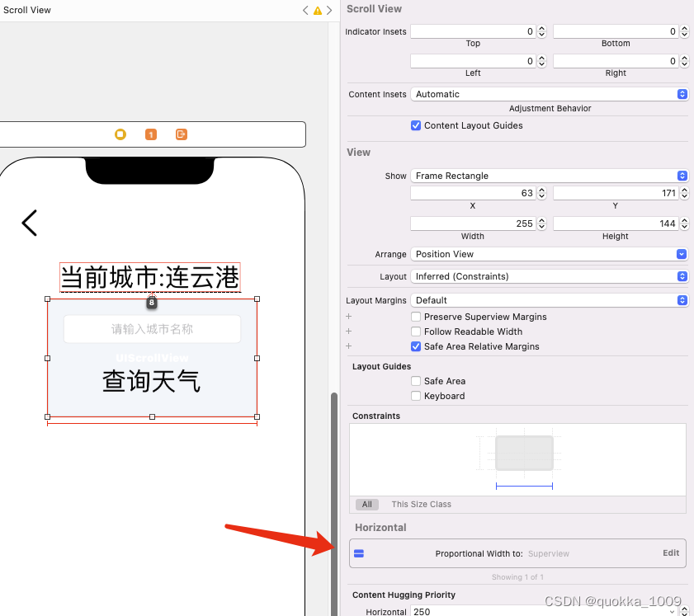Click the forward chevron in the jump bar

pos(327,11)
